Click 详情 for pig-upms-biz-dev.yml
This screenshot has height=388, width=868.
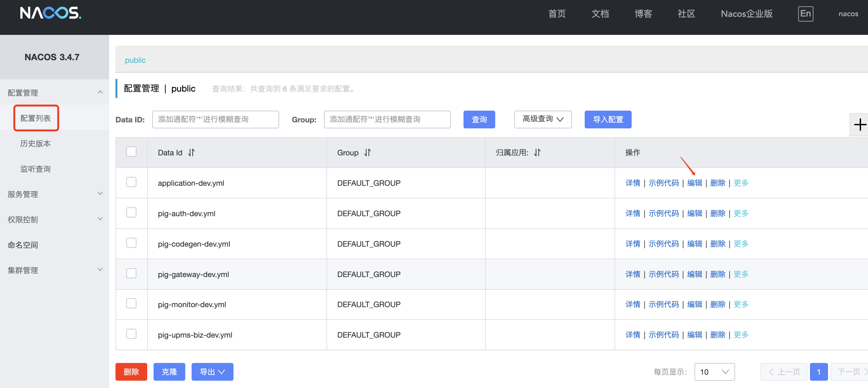[633, 335]
